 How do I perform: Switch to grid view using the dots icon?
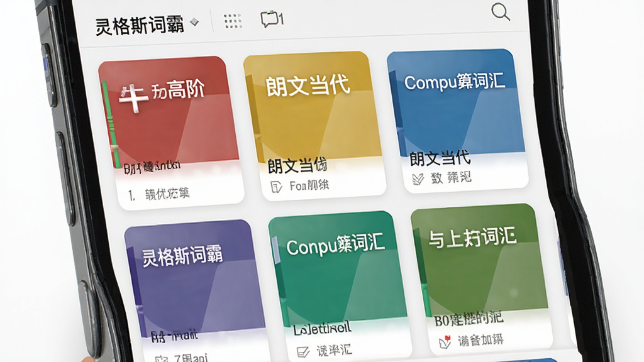[x=233, y=21]
